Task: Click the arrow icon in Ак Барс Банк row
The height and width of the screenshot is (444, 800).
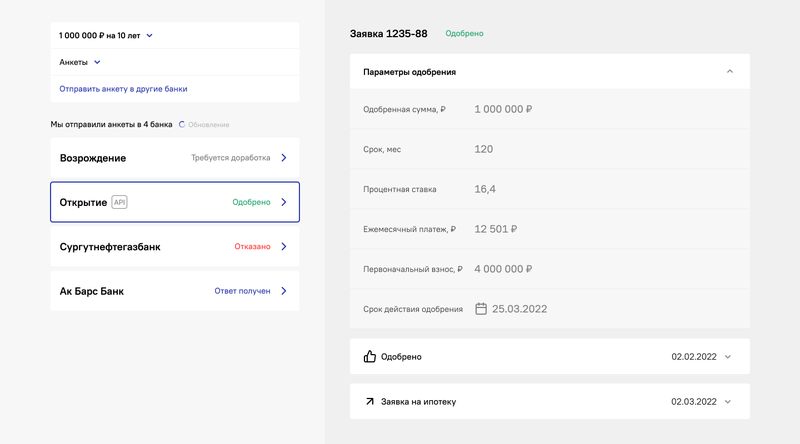Action: 284,291
